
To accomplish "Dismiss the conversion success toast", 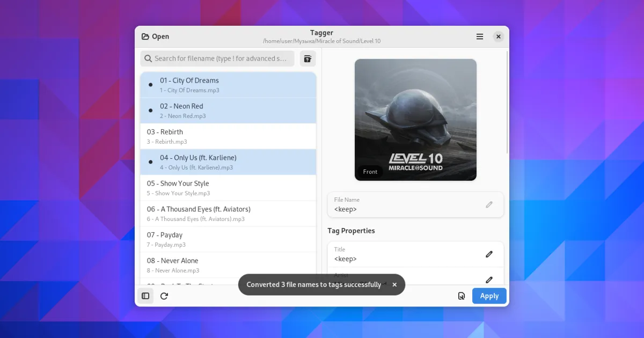I will click(x=394, y=285).
